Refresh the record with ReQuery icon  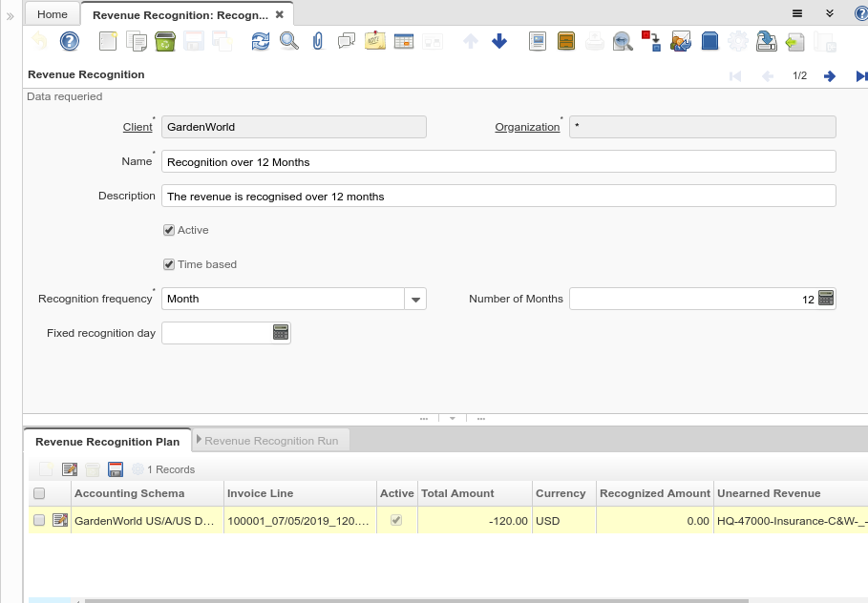pos(260,41)
